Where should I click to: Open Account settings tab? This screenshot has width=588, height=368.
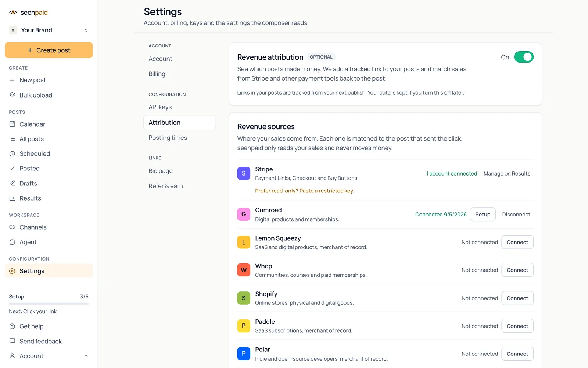click(x=160, y=59)
